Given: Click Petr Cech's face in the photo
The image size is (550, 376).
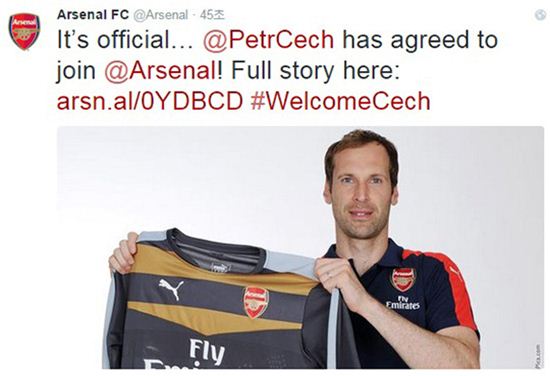Looking at the screenshot, I should 360,189.
